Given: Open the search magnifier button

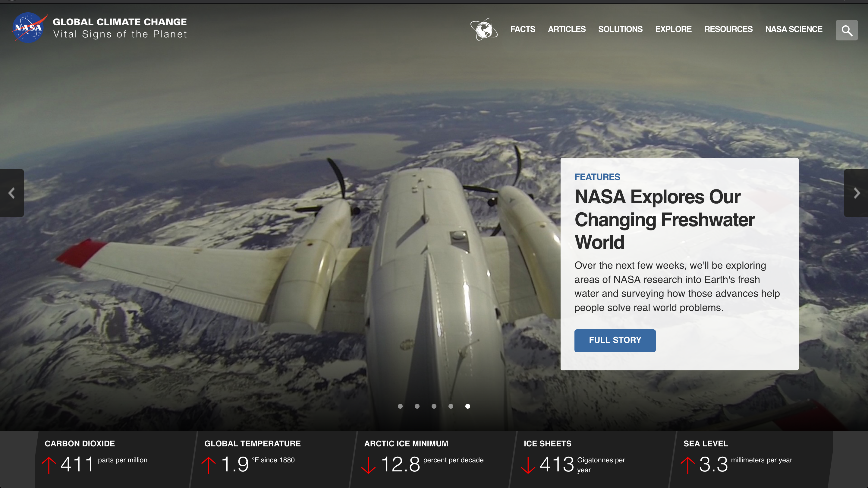Looking at the screenshot, I should 846,30.
